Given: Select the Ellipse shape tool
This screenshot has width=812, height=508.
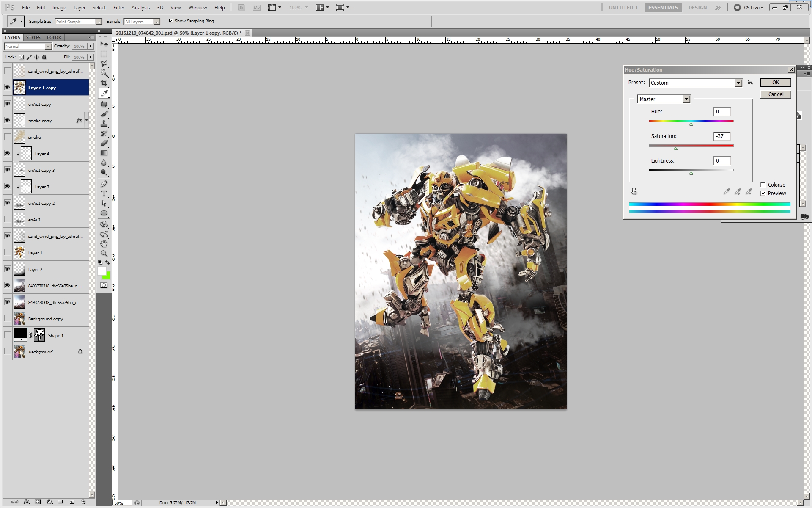Looking at the screenshot, I should 104,213.
